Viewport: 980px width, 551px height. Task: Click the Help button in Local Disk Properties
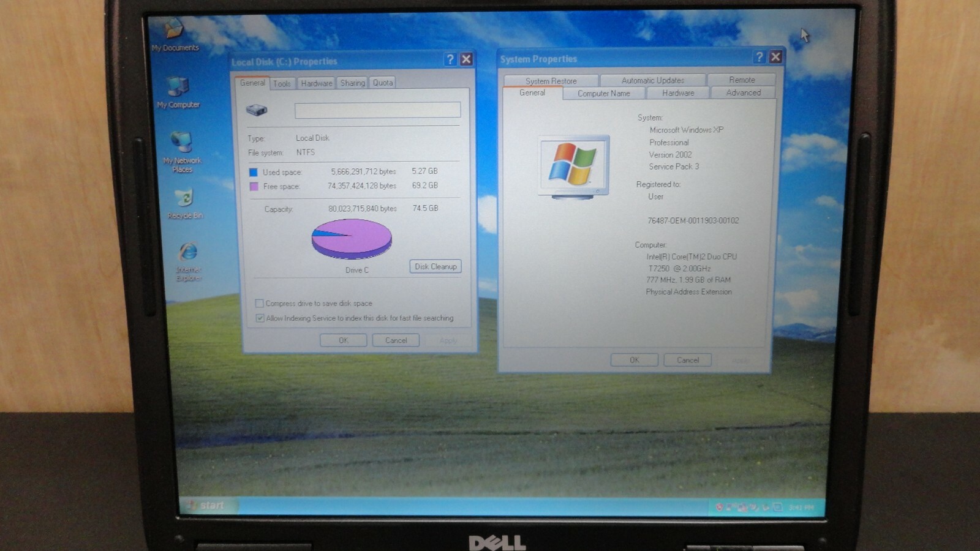pyautogui.click(x=450, y=59)
